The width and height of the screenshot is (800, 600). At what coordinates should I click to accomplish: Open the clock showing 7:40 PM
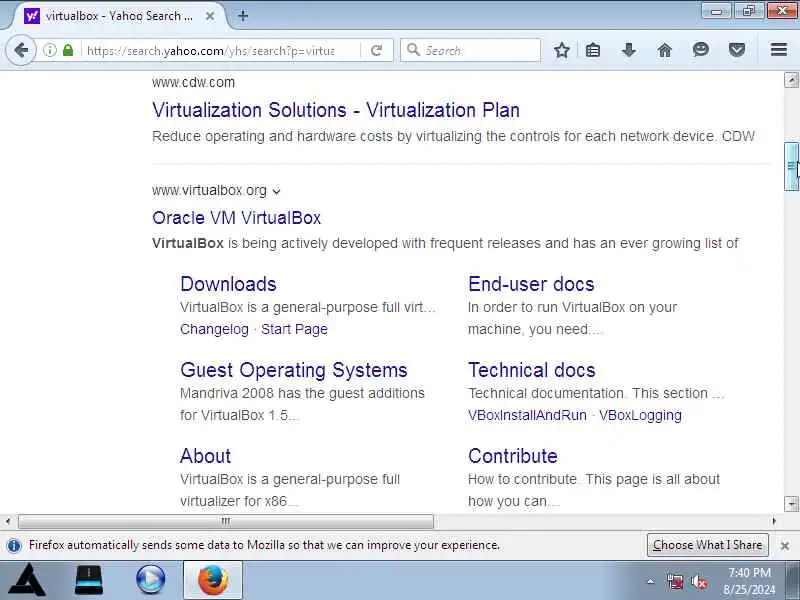749,581
